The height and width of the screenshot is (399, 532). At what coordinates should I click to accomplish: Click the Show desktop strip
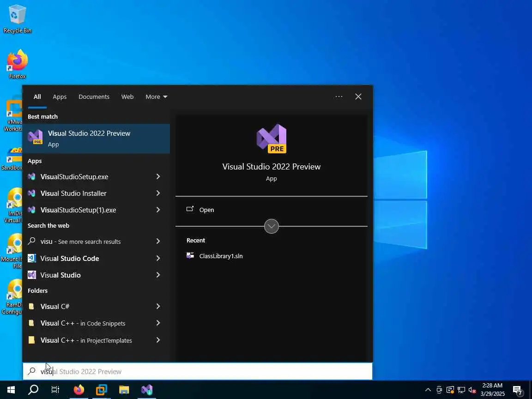(531, 390)
